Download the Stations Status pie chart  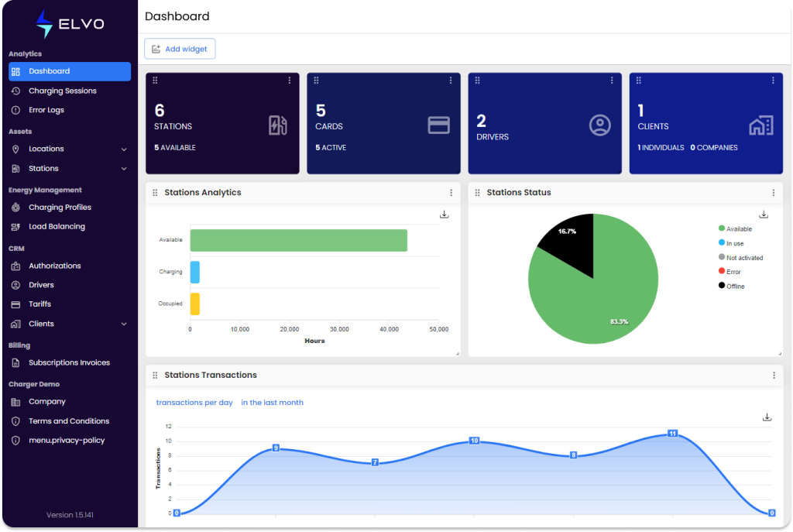click(x=764, y=215)
